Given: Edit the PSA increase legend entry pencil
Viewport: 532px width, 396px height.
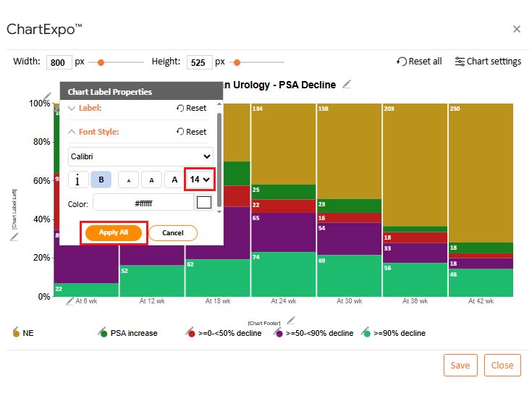Looking at the screenshot, I should tap(104, 332).
